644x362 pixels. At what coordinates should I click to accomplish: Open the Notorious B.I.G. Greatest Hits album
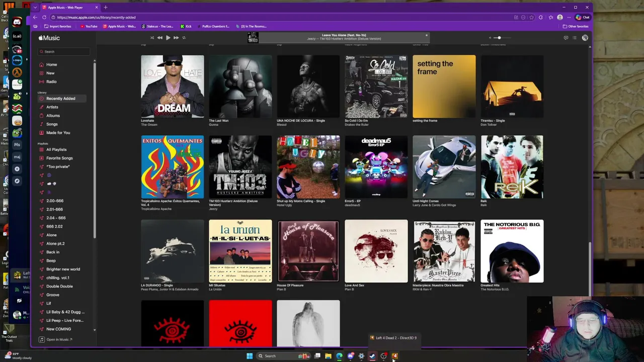pyautogui.click(x=512, y=251)
